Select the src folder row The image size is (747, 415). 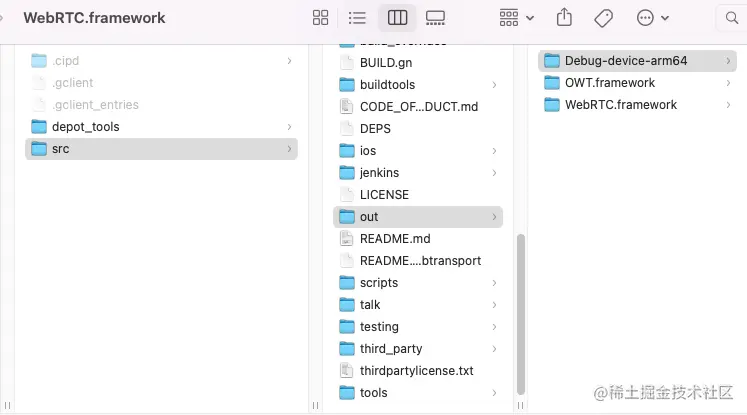pos(162,149)
